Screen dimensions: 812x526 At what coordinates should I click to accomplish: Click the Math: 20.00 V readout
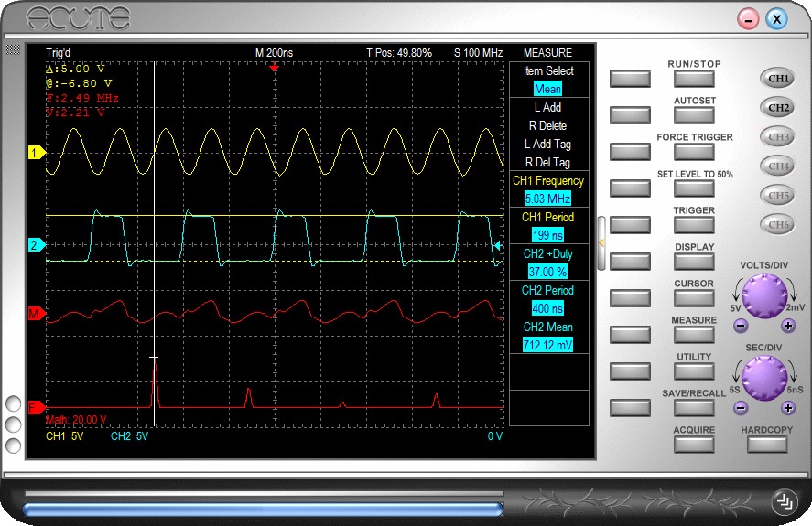click(x=76, y=420)
